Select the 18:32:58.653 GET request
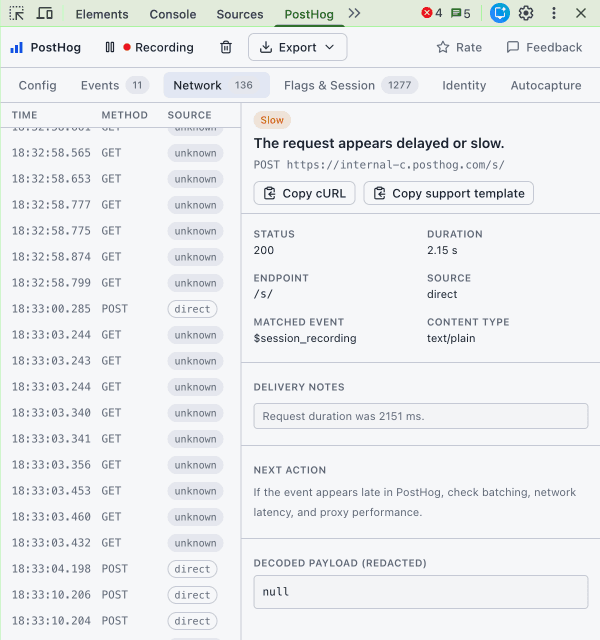Viewport: 600px width, 640px height. (120, 179)
